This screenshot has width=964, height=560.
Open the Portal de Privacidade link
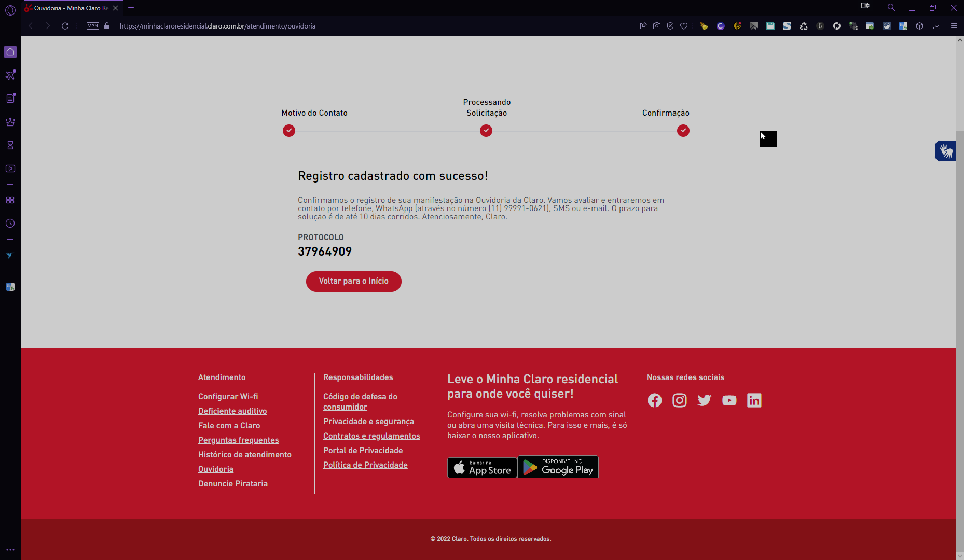coord(363,451)
